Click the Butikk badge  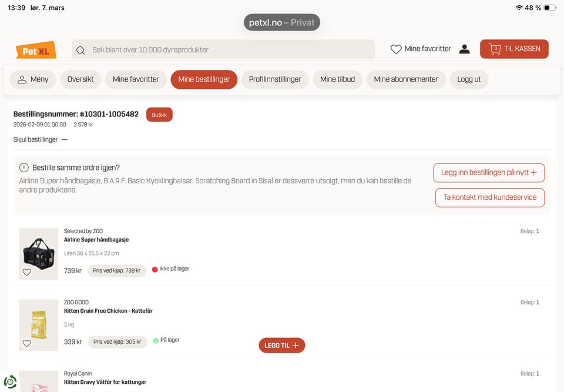(x=159, y=115)
